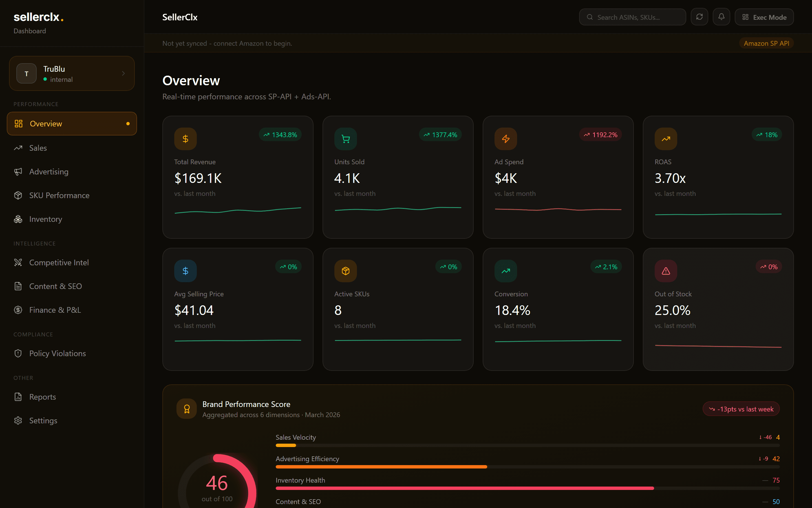Click the search magnifier icon
The image size is (812, 508).
pyautogui.click(x=590, y=17)
